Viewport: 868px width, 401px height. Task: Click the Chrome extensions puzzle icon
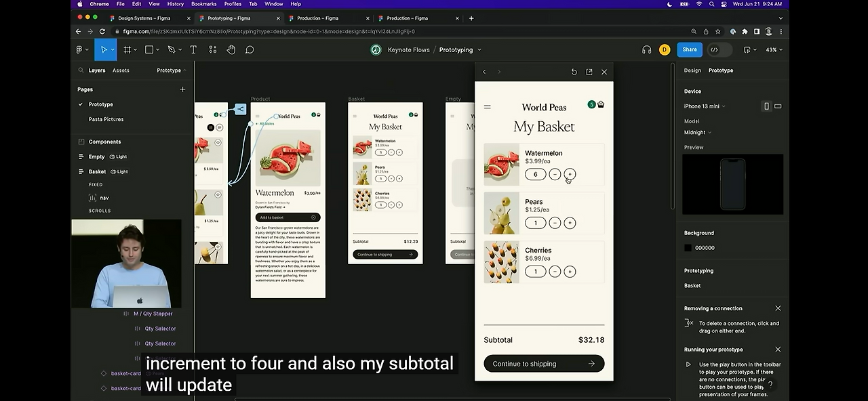pyautogui.click(x=745, y=31)
